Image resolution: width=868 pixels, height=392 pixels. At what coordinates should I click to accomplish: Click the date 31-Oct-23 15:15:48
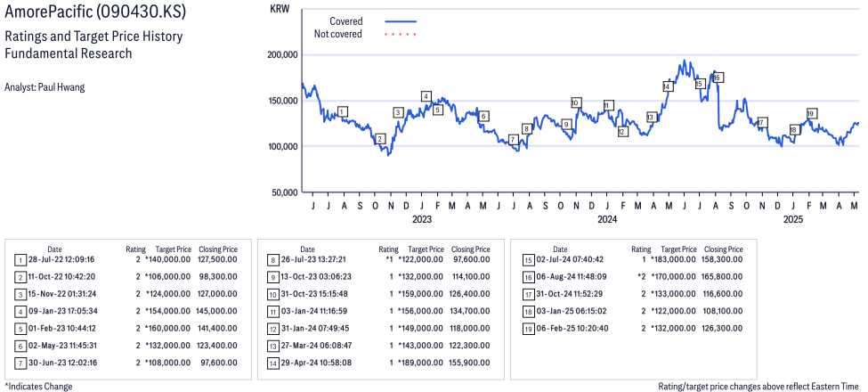[x=315, y=293]
